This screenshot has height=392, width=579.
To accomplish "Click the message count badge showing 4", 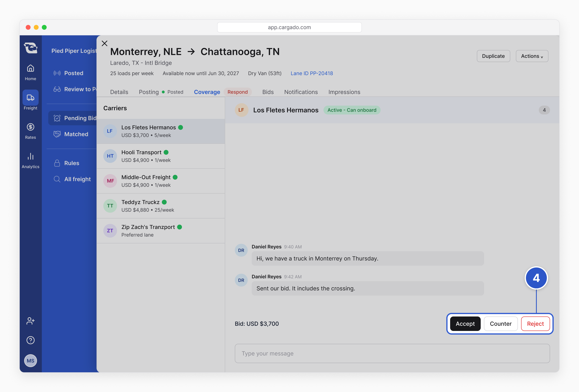I will click(544, 110).
